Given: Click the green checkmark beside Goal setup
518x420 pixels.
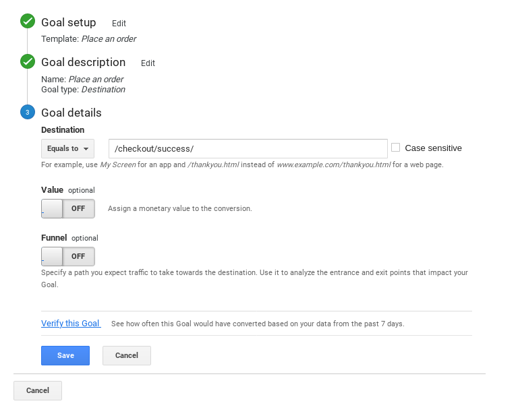Looking at the screenshot, I should pyautogui.click(x=28, y=22).
